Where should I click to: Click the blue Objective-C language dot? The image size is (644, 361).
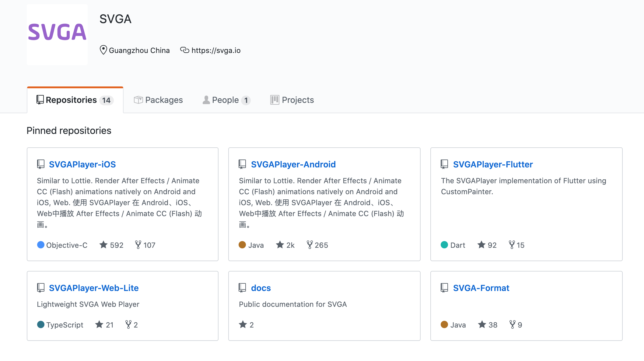click(41, 245)
